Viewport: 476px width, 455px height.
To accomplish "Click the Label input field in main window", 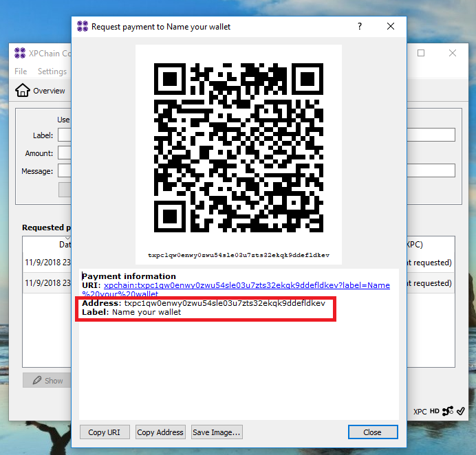I will 65,135.
